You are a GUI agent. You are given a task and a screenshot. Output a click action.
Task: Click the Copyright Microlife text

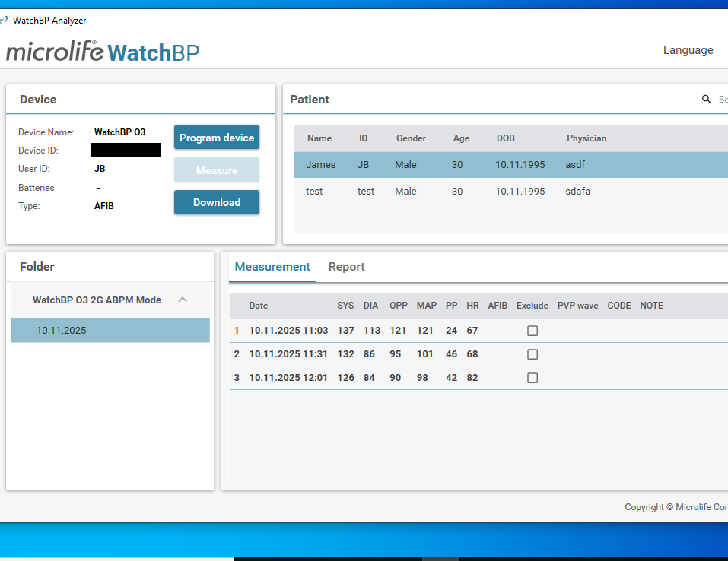click(x=676, y=506)
